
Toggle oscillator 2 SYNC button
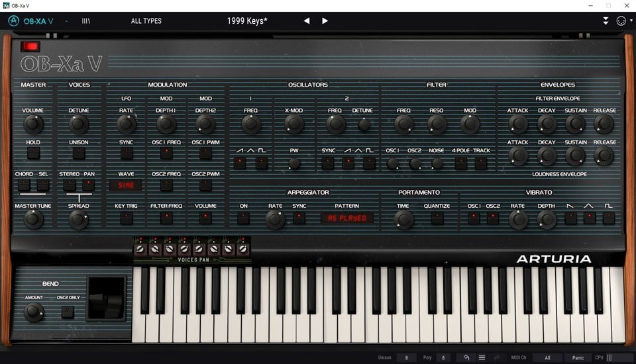328,163
